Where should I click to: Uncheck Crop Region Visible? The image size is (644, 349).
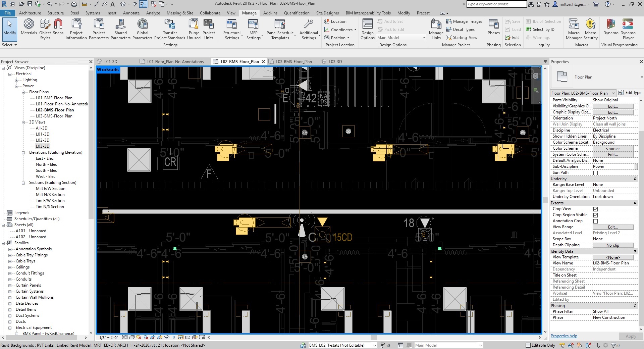[595, 215]
